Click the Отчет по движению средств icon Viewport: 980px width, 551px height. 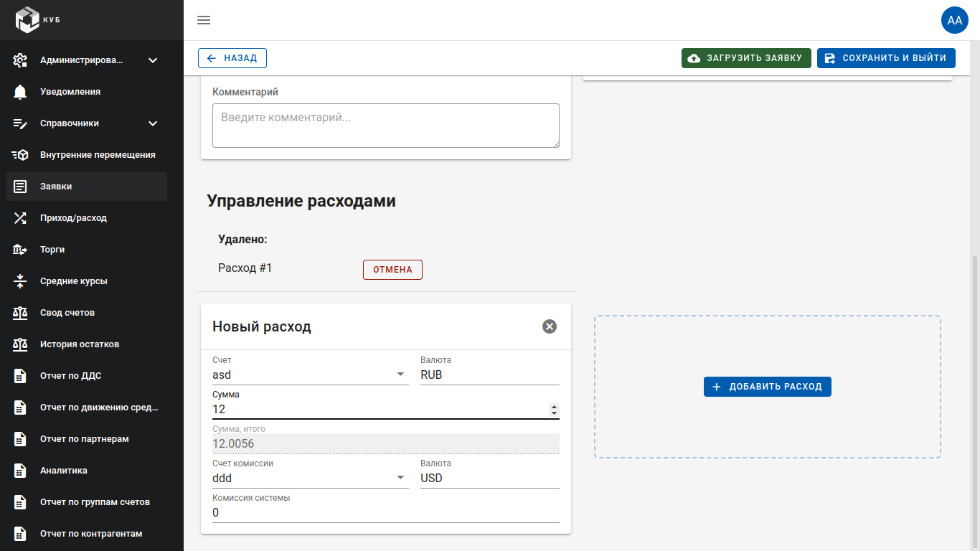point(20,408)
